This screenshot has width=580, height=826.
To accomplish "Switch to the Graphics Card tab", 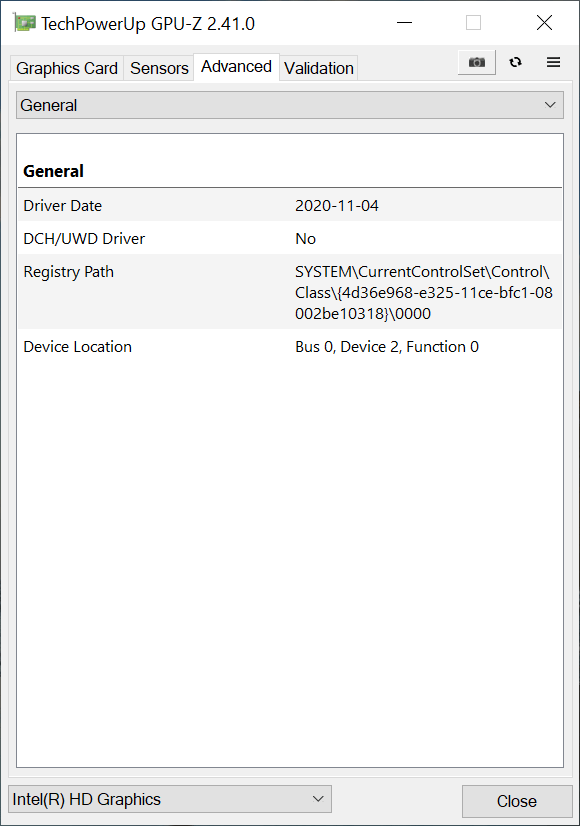I will pyautogui.click(x=67, y=68).
